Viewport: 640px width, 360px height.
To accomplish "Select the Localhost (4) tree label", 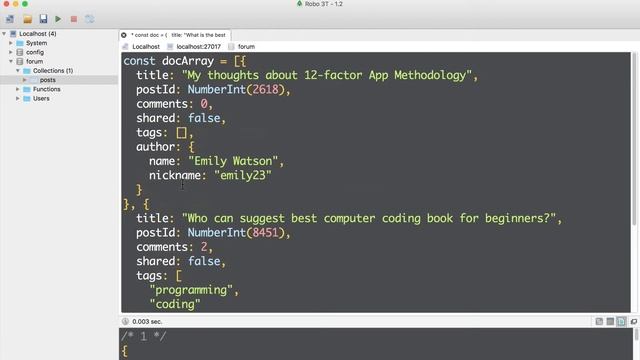I will 38,33.
